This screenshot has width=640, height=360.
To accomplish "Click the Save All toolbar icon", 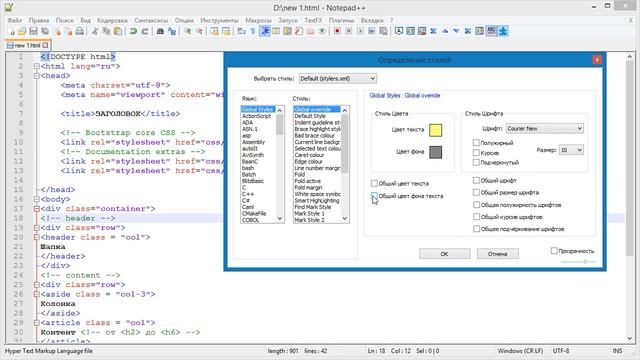I will pos(45,31).
